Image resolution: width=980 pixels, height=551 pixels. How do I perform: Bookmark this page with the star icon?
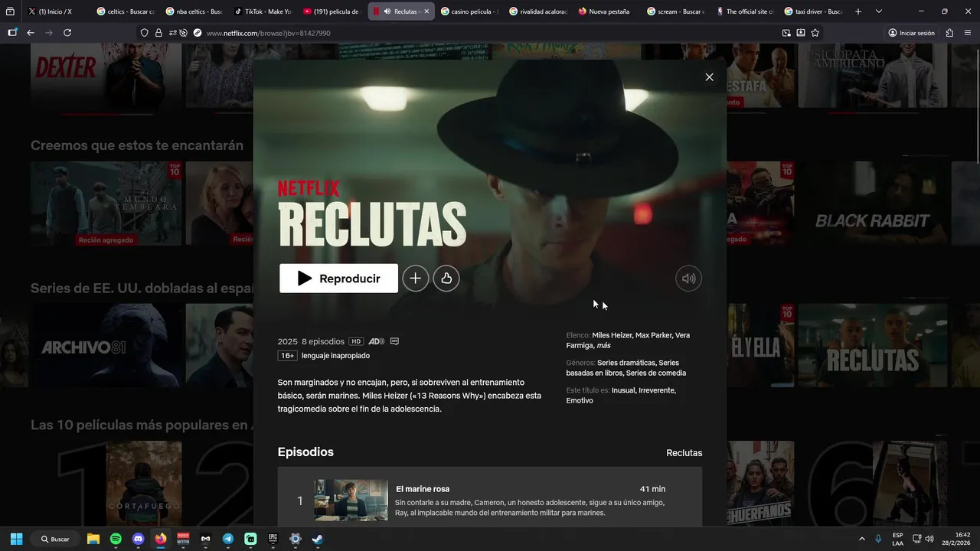[x=815, y=33]
